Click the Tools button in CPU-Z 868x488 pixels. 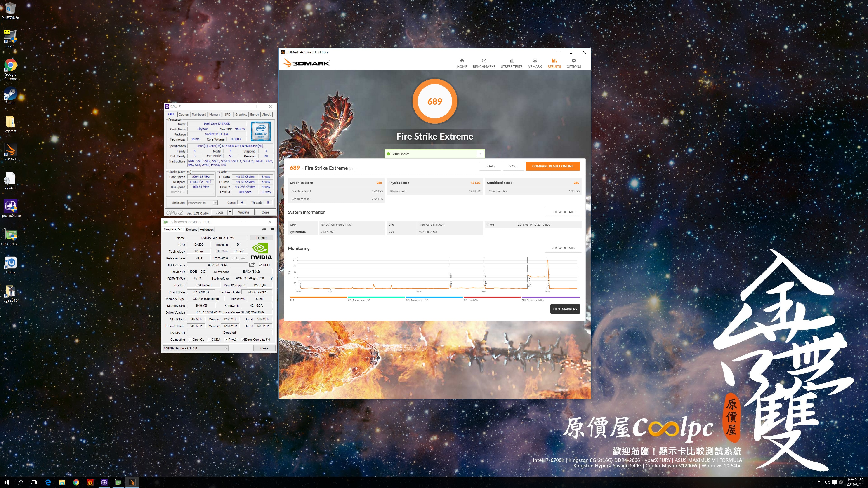point(220,212)
